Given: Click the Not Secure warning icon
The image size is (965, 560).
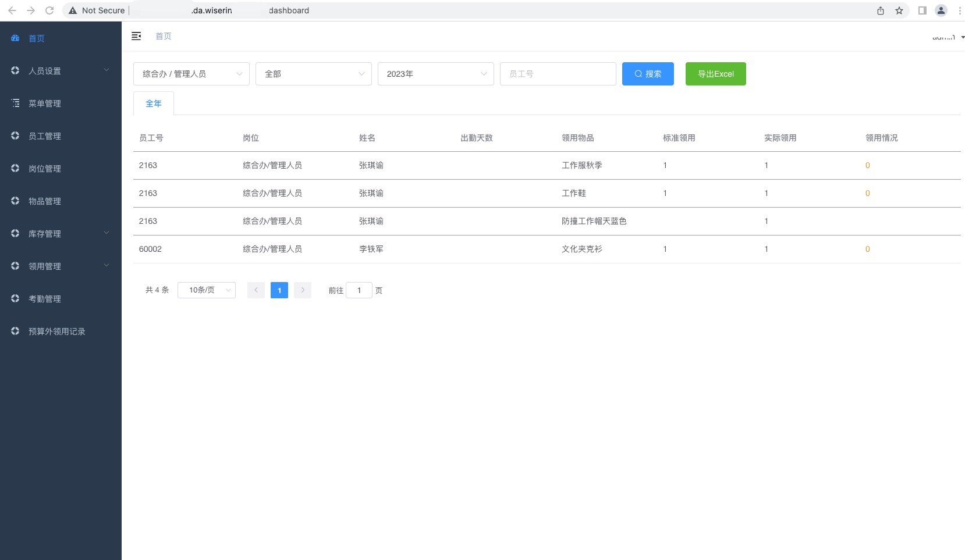Looking at the screenshot, I should [x=73, y=10].
